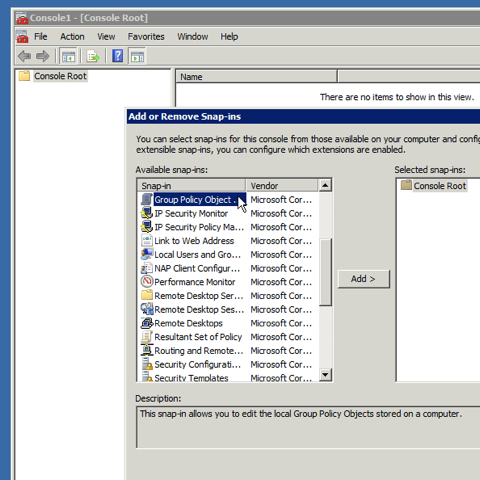Select Performance Monitor snap-in

(x=195, y=282)
